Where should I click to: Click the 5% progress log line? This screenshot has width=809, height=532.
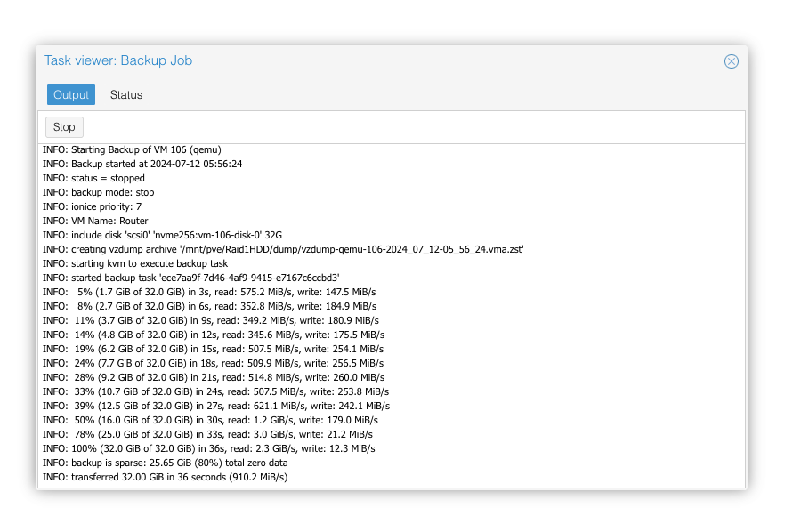[x=209, y=293]
